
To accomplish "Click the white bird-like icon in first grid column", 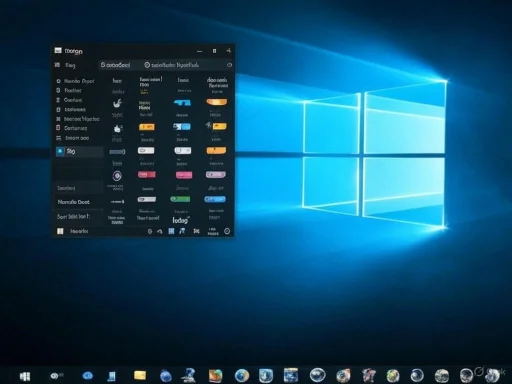I will [x=117, y=103].
